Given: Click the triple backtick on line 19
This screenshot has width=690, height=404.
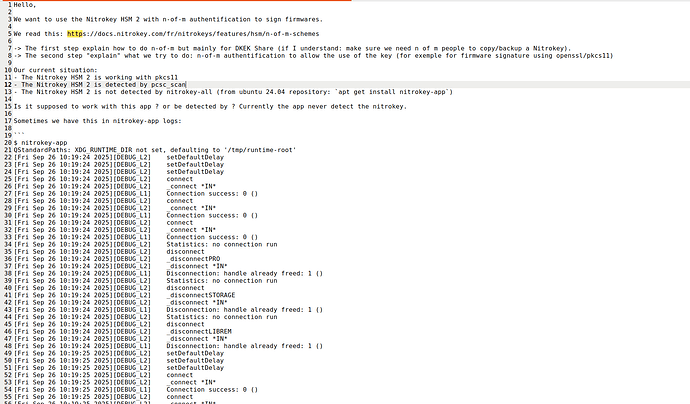Looking at the screenshot, I should 19,135.
